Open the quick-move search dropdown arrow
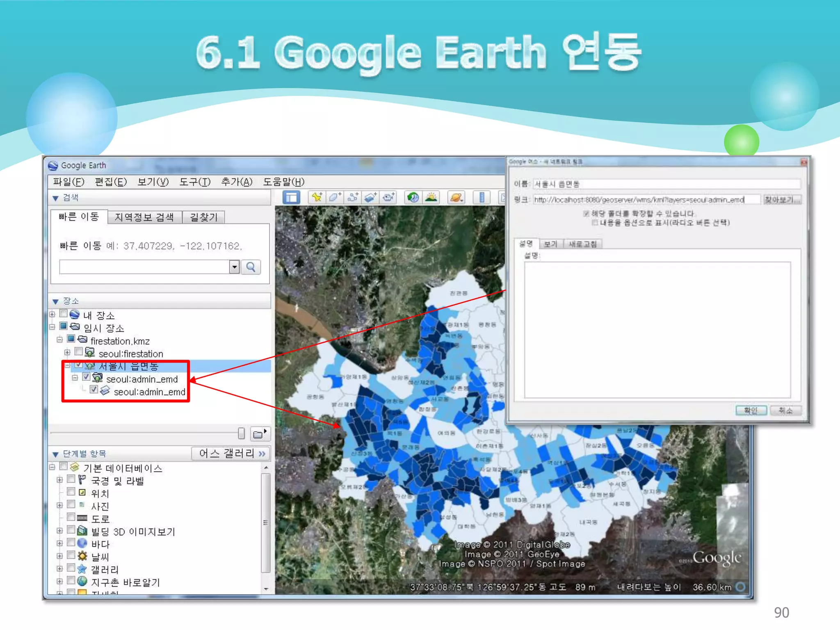The image size is (840, 630). (234, 267)
